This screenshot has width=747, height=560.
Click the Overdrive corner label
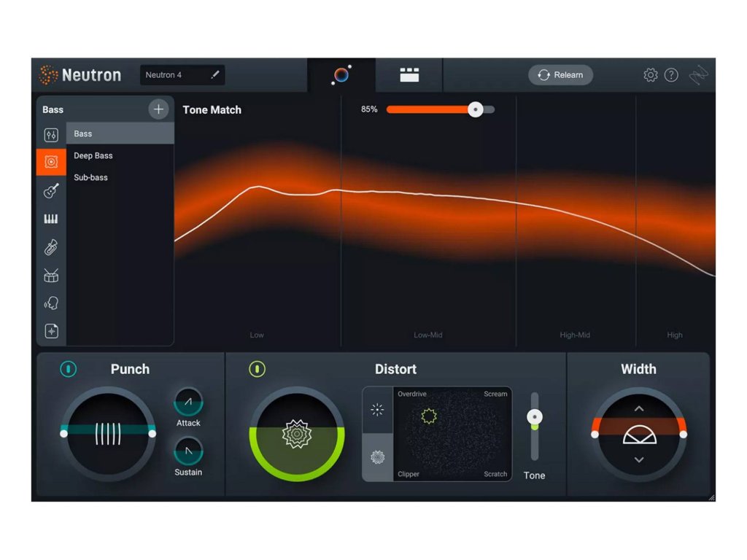[x=412, y=394]
